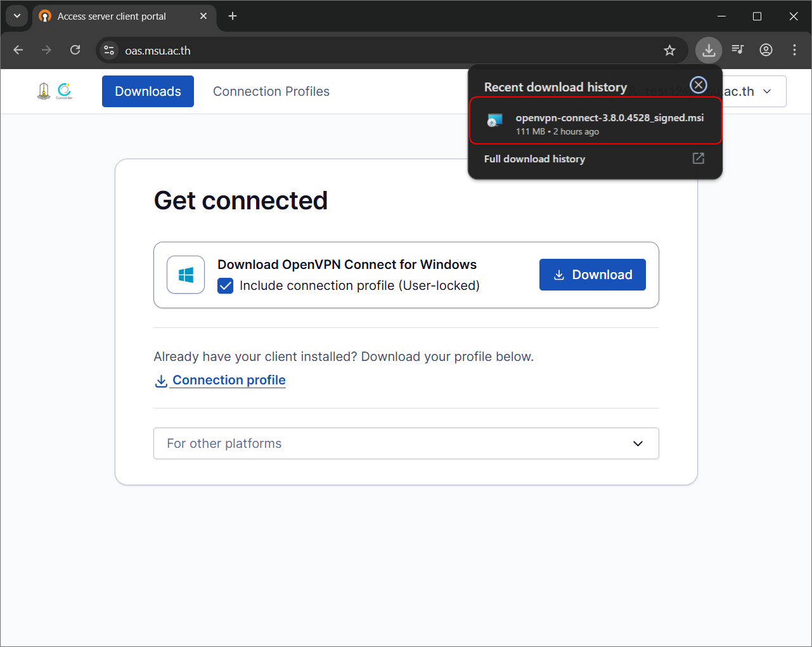Close the Recent download history popup

click(698, 85)
